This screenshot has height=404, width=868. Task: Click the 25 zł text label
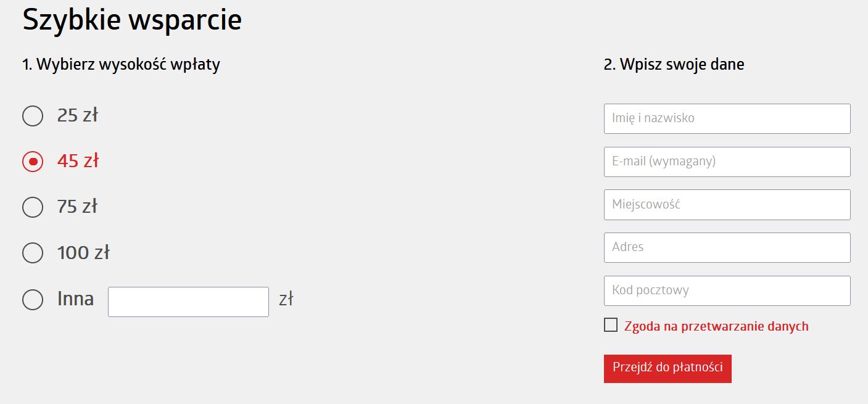[x=78, y=115]
